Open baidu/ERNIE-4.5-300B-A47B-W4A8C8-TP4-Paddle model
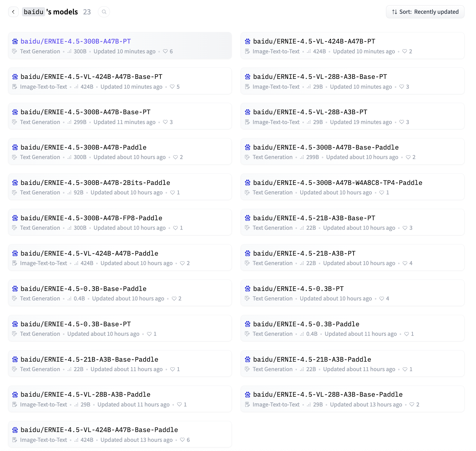The width and height of the screenshot is (476, 451). point(338,183)
